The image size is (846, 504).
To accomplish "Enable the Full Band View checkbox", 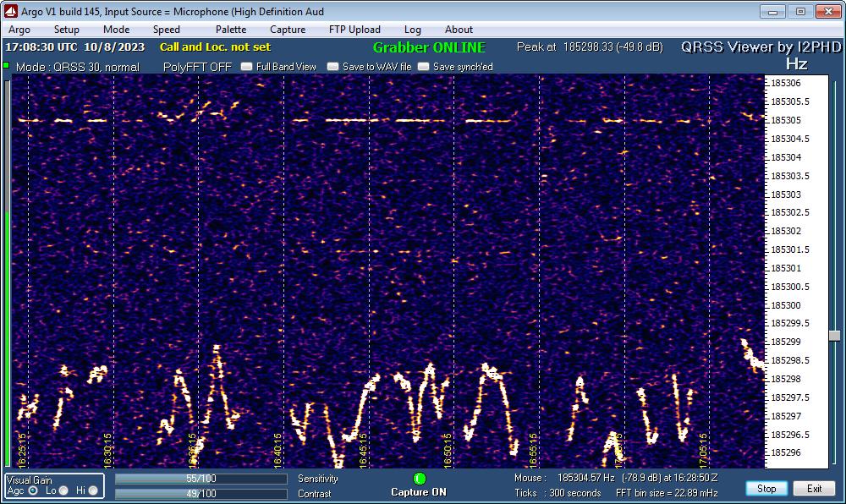I will coord(246,67).
